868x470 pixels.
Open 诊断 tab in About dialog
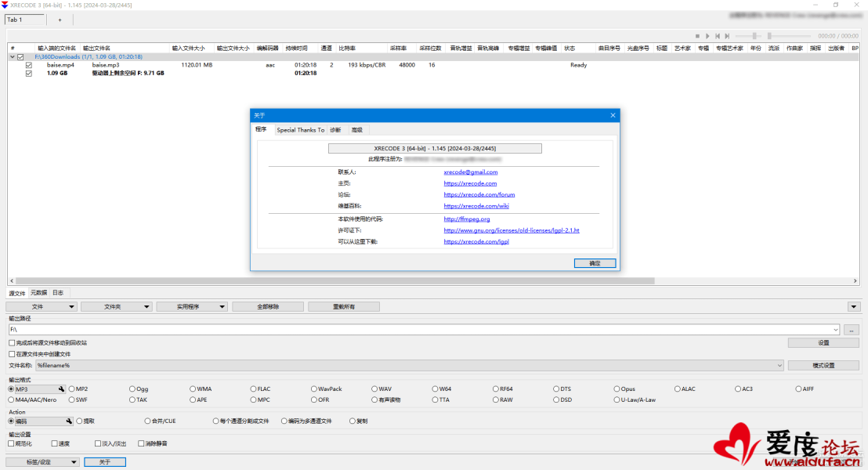[335, 130]
